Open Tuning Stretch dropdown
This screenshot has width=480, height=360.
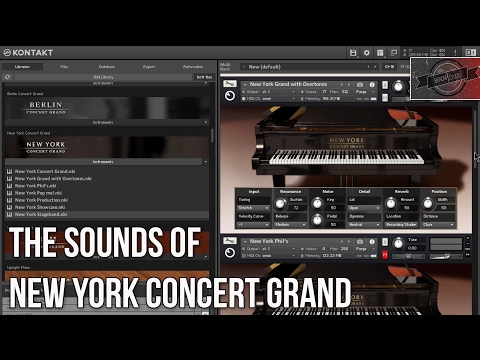click(253, 208)
